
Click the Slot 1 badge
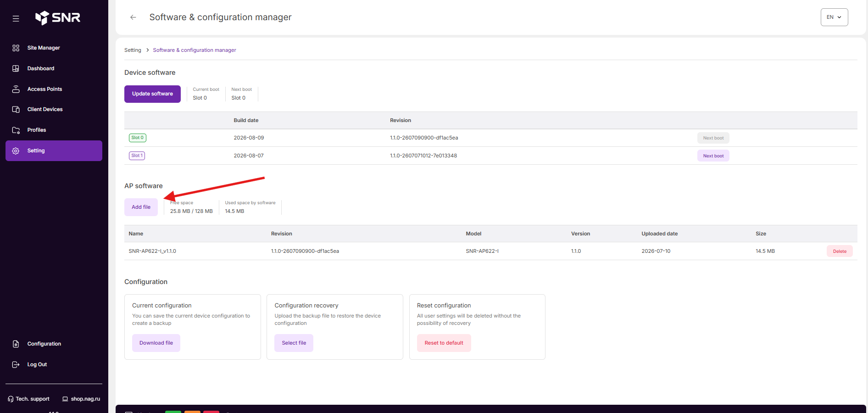click(x=137, y=156)
